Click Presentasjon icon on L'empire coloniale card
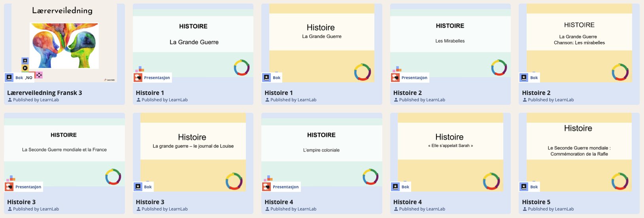Screen dimensions: 644x218 point(266,187)
